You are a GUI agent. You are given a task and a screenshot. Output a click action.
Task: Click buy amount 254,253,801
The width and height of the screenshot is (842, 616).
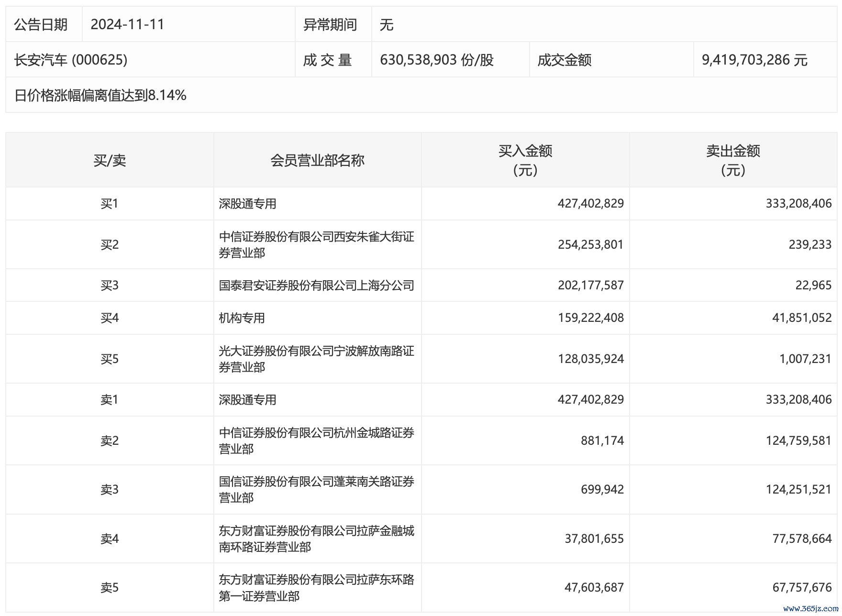pos(591,244)
